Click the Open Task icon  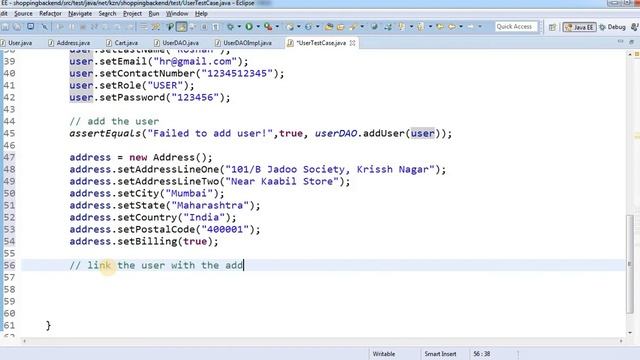tap(340, 27)
